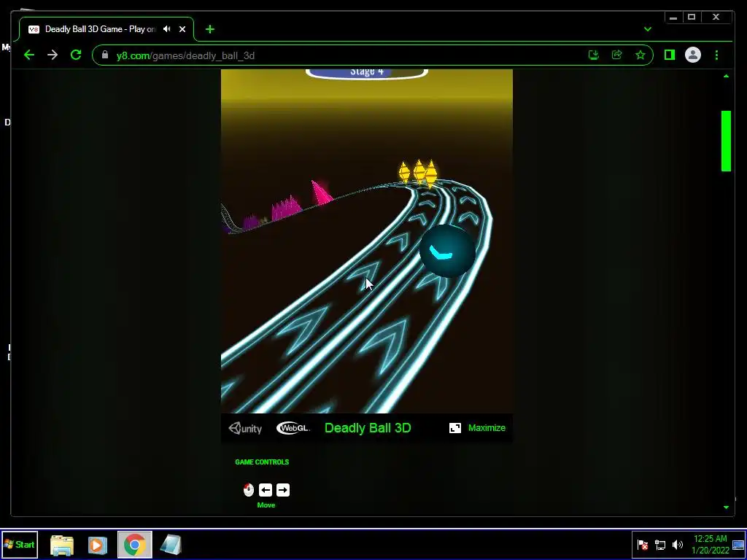Image resolution: width=747 pixels, height=560 pixels.
Task: Minimize the browser window
Action: pyautogui.click(x=673, y=17)
